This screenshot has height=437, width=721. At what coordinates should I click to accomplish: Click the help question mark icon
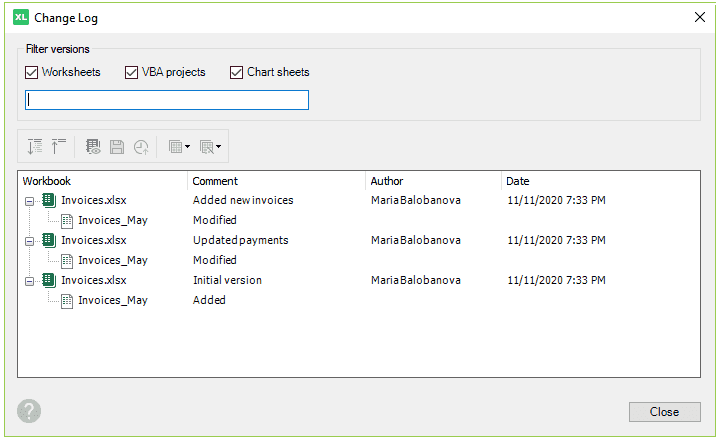point(29,411)
